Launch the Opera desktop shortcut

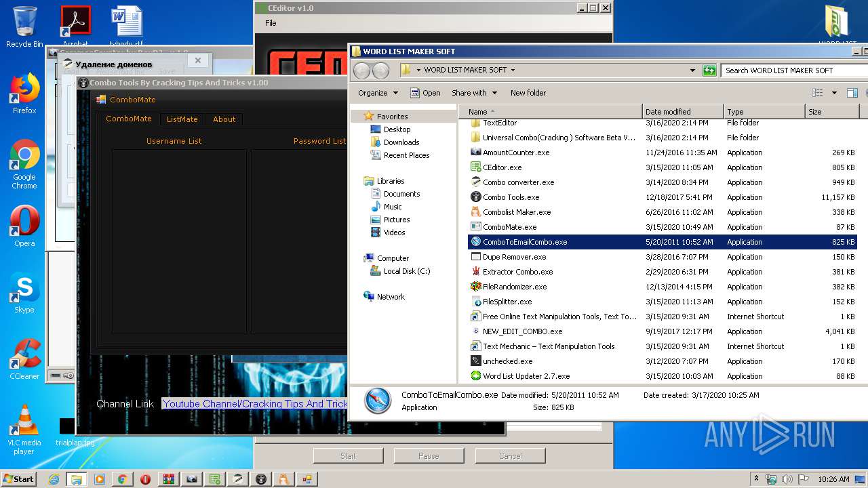tap(24, 226)
